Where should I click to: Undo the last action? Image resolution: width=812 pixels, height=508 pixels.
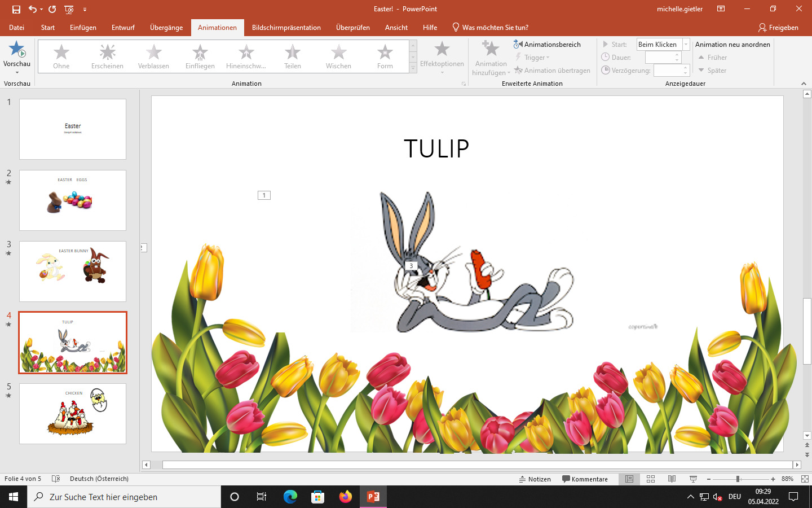(33, 9)
